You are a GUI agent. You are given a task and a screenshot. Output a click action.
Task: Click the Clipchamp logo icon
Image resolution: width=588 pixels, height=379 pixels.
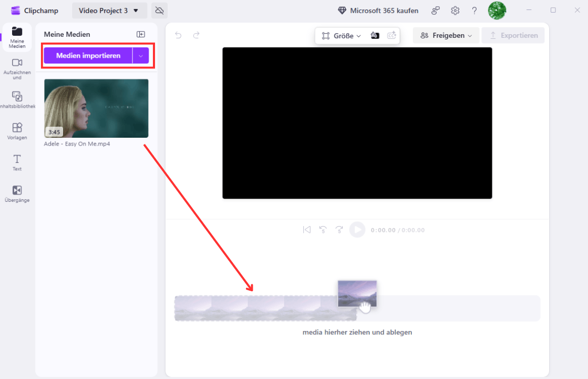click(15, 11)
